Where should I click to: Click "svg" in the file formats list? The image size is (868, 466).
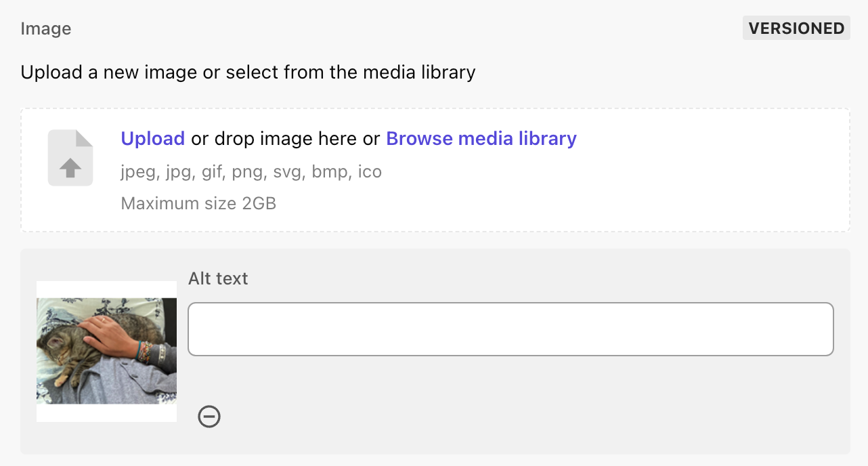pos(288,172)
